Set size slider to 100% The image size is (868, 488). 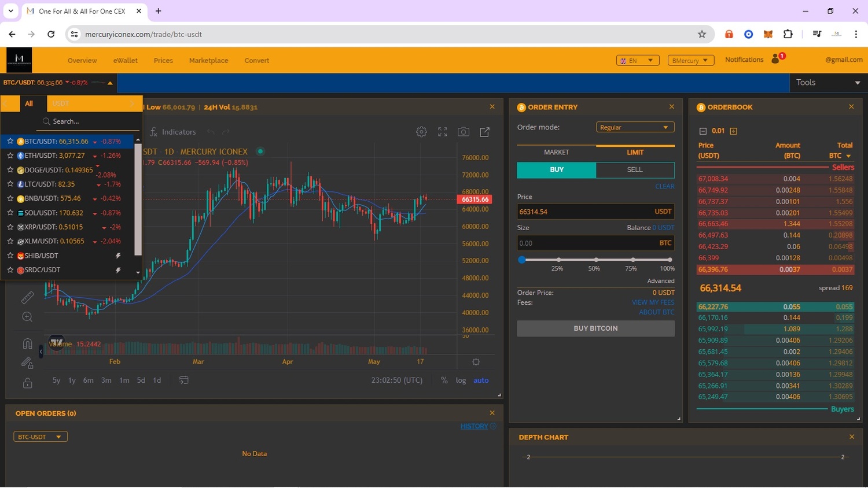[x=670, y=260]
